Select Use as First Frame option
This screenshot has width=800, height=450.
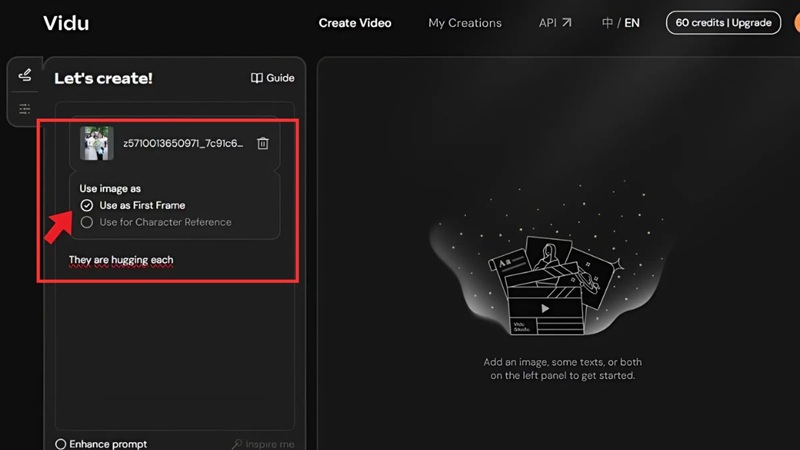(x=88, y=205)
